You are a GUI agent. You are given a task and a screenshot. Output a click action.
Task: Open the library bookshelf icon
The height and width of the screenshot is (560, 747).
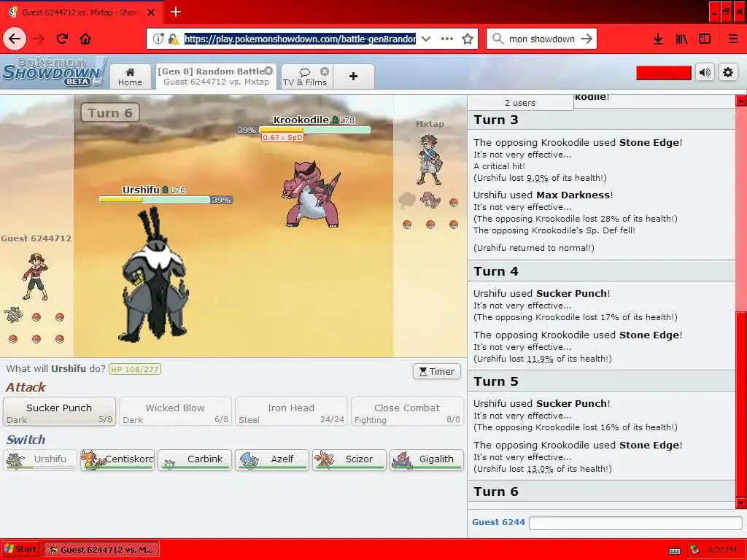(682, 39)
